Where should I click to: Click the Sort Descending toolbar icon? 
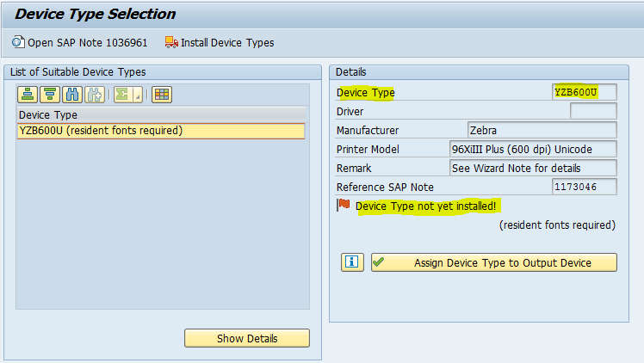tap(50, 95)
